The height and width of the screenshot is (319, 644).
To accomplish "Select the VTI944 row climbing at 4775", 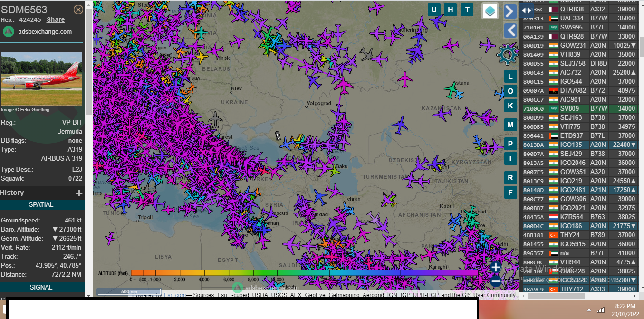I will click(x=579, y=262).
